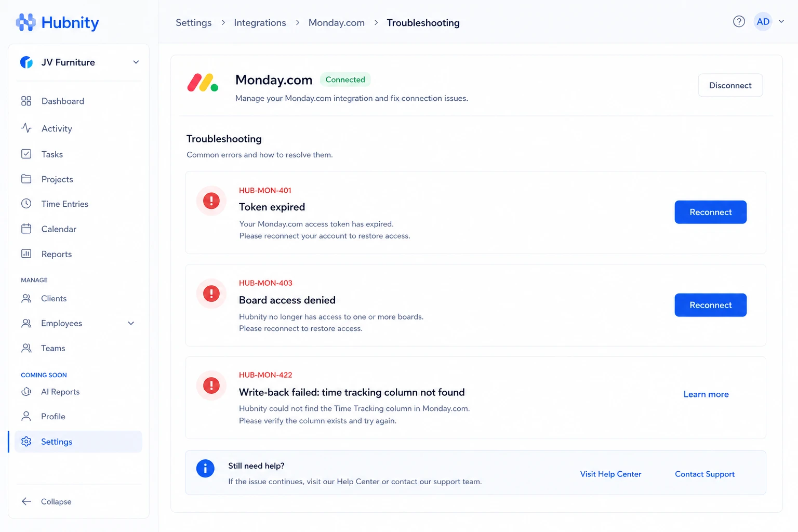The image size is (798, 532).
Task: Click the Clients person icon
Action: [x=26, y=298]
